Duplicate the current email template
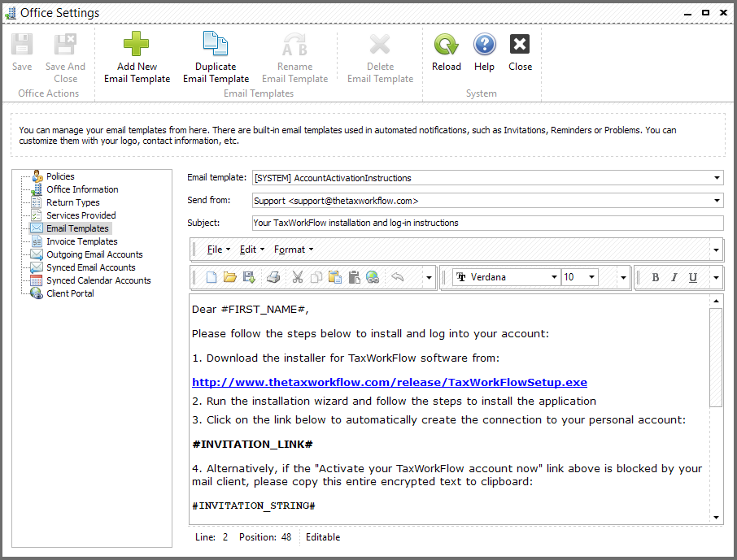This screenshot has height=560, width=737. [216, 58]
